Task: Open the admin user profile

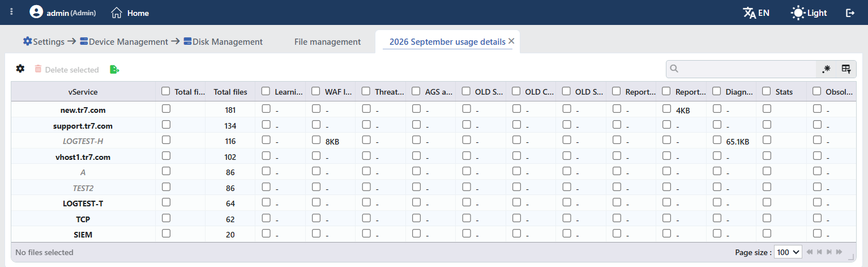Action: tap(62, 12)
